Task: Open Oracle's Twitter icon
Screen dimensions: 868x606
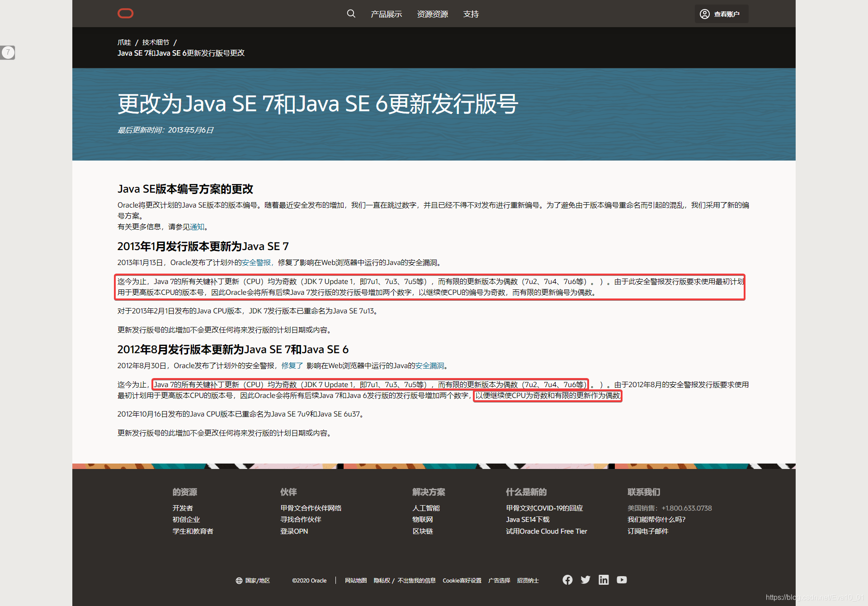Action: 585,580
